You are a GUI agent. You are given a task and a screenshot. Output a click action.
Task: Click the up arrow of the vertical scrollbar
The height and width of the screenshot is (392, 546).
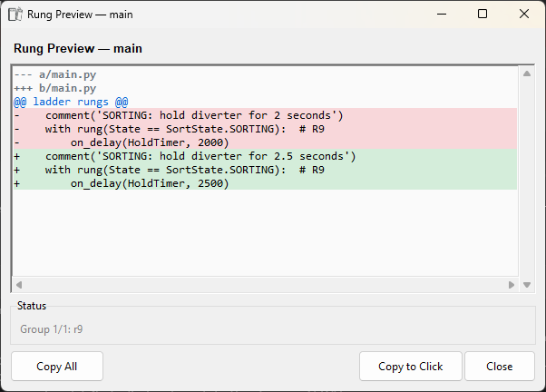(527, 73)
